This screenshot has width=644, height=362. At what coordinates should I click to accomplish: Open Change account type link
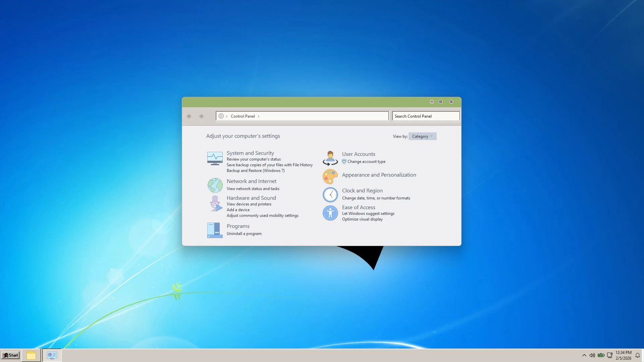[x=366, y=162]
